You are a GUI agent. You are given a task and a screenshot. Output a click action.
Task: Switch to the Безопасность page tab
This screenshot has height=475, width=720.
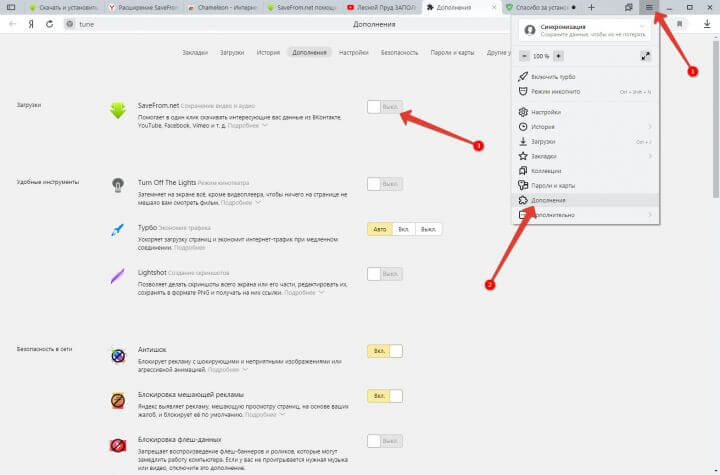point(399,52)
